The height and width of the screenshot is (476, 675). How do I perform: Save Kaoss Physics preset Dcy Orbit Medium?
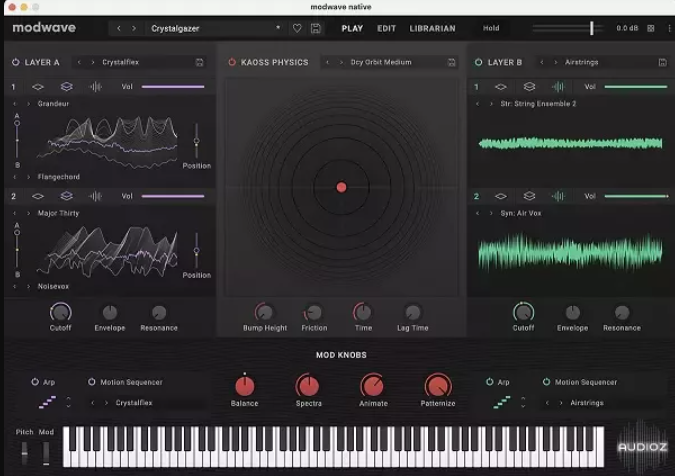pos(452,62)
